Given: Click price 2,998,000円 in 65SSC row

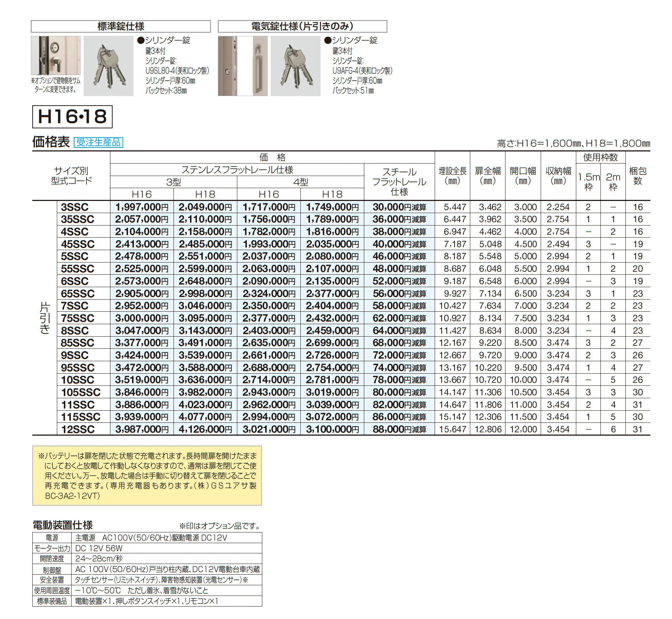Looking at the screenshot, I should point(205,294).
